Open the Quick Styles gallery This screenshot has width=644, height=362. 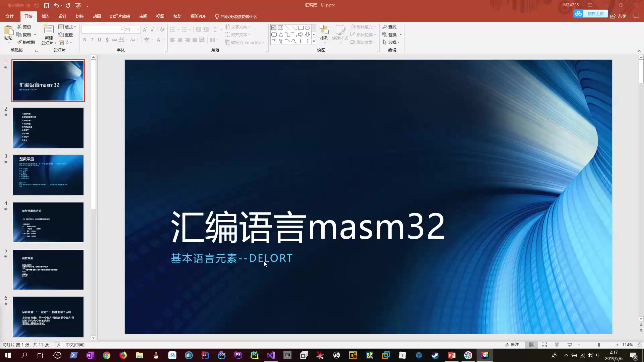(340, 34)
